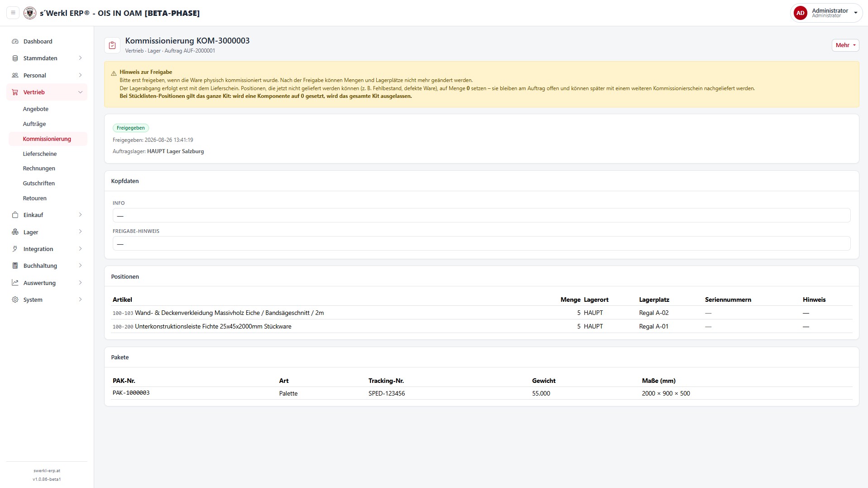Click the Vertrieb shopping cart icon

(x=15, y=92)
